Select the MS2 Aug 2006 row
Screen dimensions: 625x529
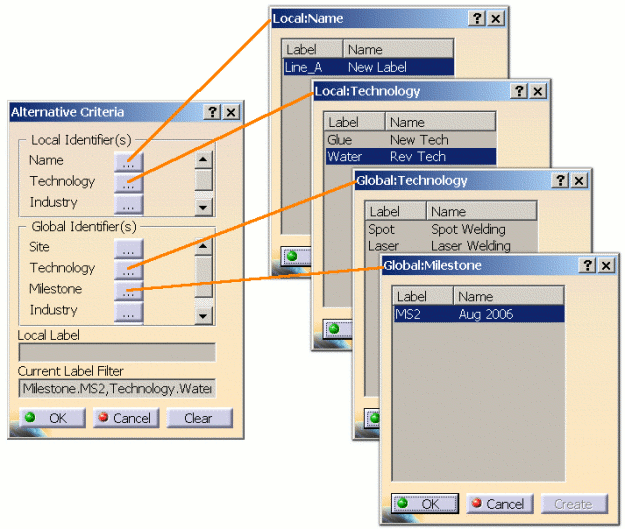[x=478, y=314]
